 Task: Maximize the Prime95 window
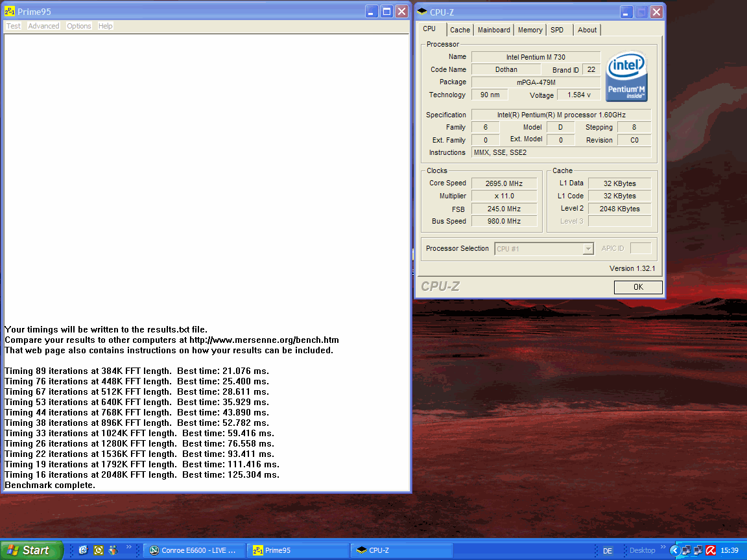click(387, 12)
